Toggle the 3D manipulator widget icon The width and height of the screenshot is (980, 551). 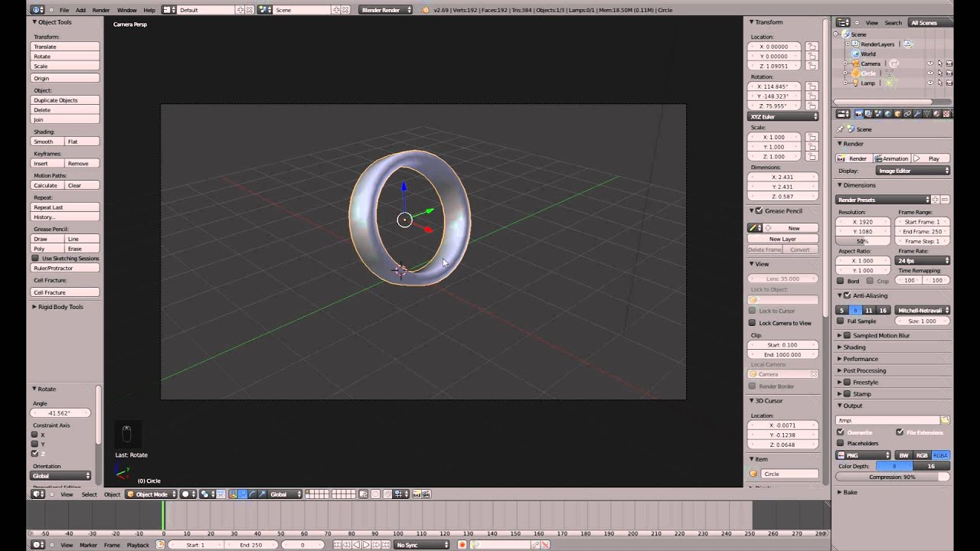[x=234, y=494]
